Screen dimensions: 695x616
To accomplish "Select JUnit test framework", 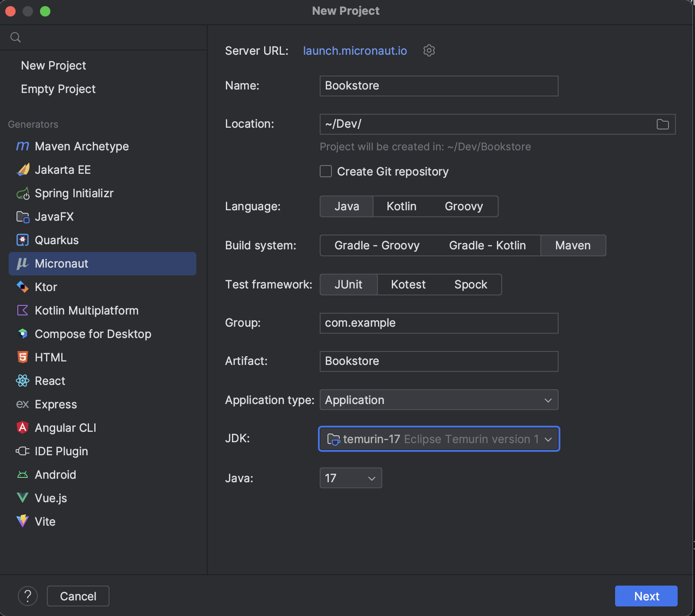I will (x=348, y=285).
